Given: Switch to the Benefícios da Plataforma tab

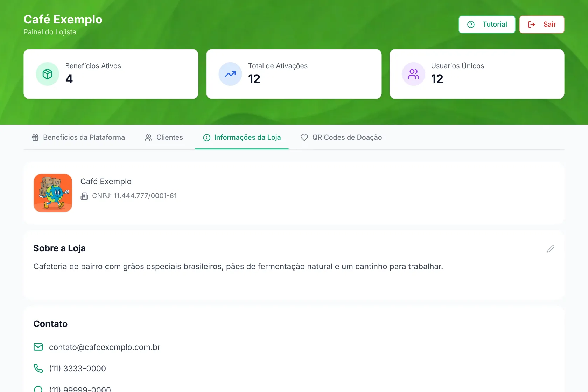Looking at the screenshot, I should pyautogui.click(x=78, y=138).
